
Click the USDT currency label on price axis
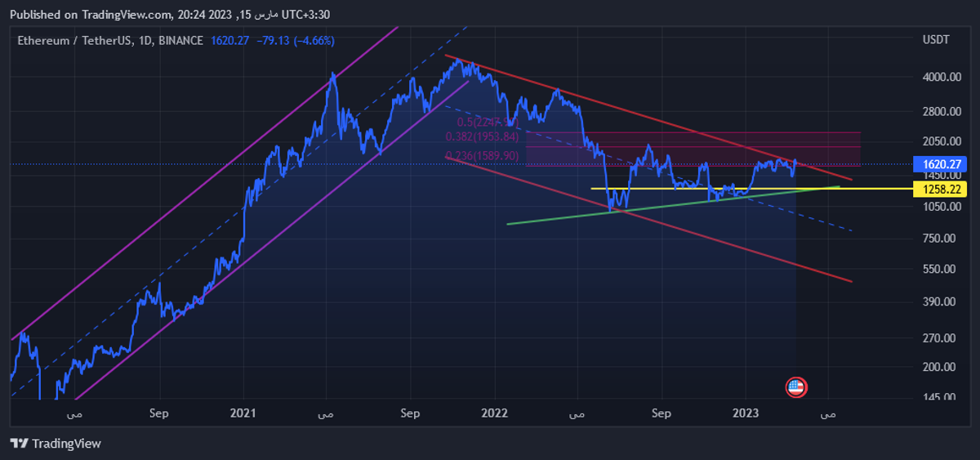[x=936, y=40]
